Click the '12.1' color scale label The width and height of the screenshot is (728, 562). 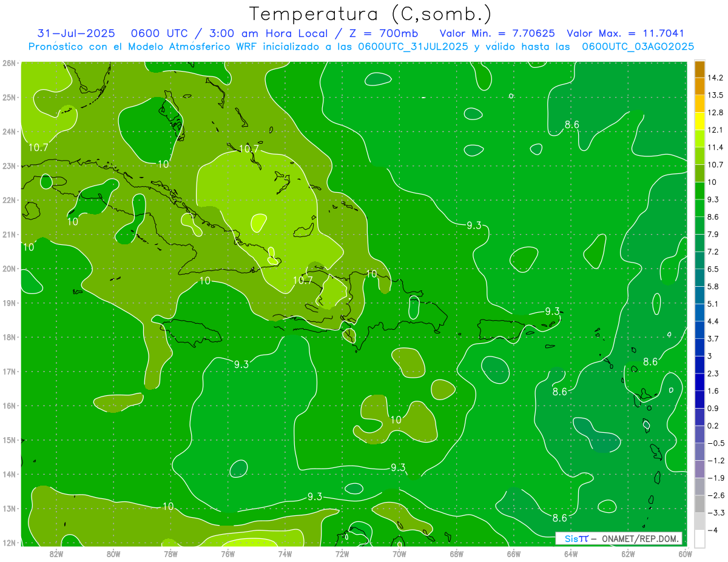tap(715, 130)
